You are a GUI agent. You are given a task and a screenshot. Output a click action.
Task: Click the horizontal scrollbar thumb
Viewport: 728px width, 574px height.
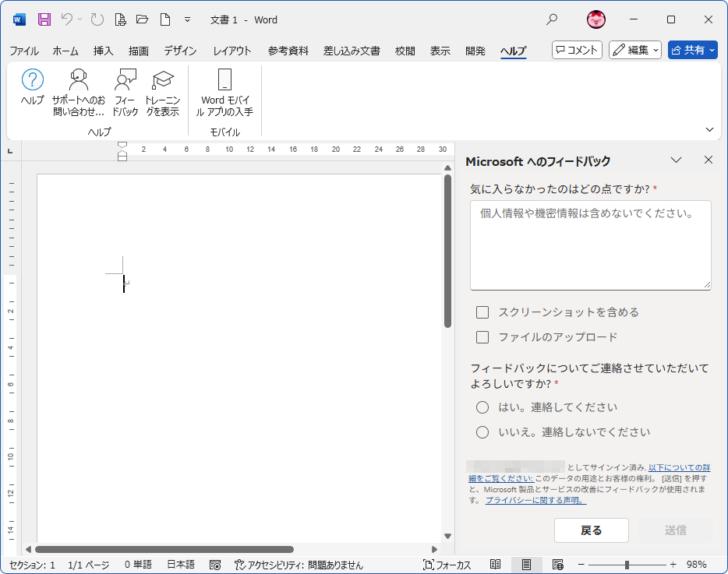165,549
